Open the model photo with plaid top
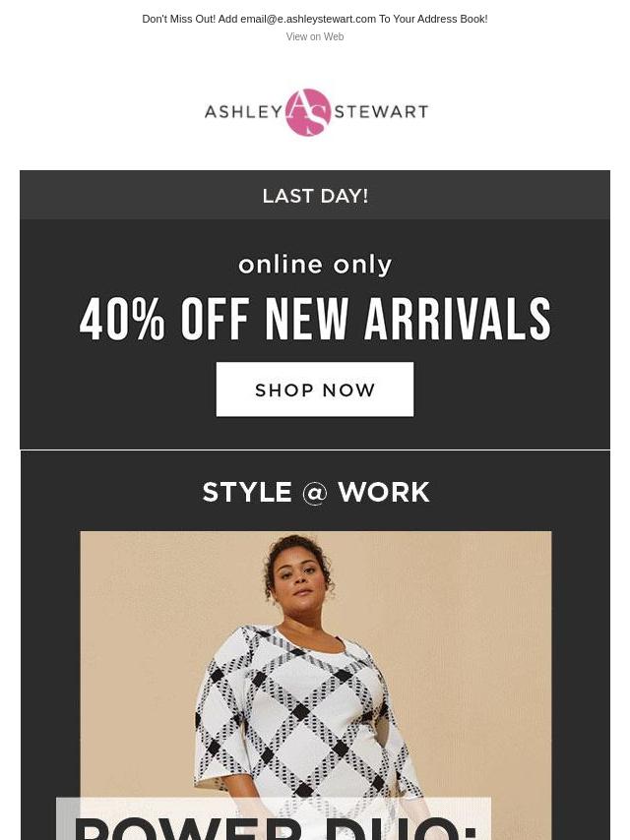The width and height of the screenshot is (630, 840). 316,686
